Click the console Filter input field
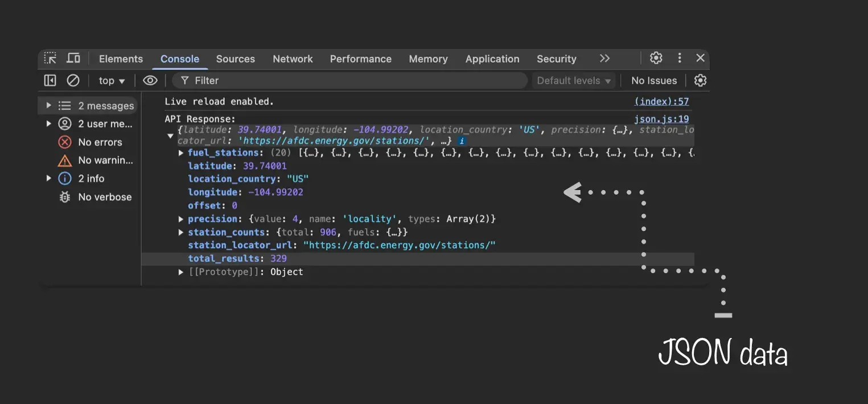868x404 pixels. point(353,81)
